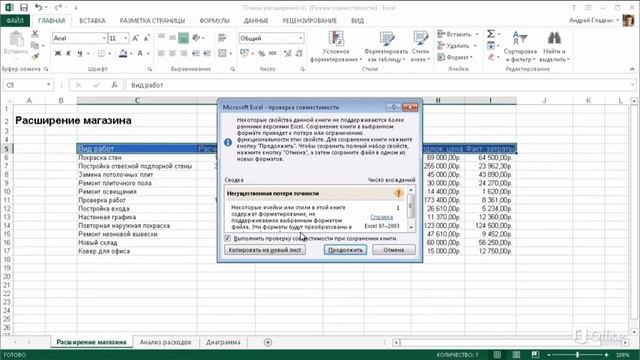Click the Decrease font size icon
The height and width of the screenshot is (360, 640).
[147, 38]
